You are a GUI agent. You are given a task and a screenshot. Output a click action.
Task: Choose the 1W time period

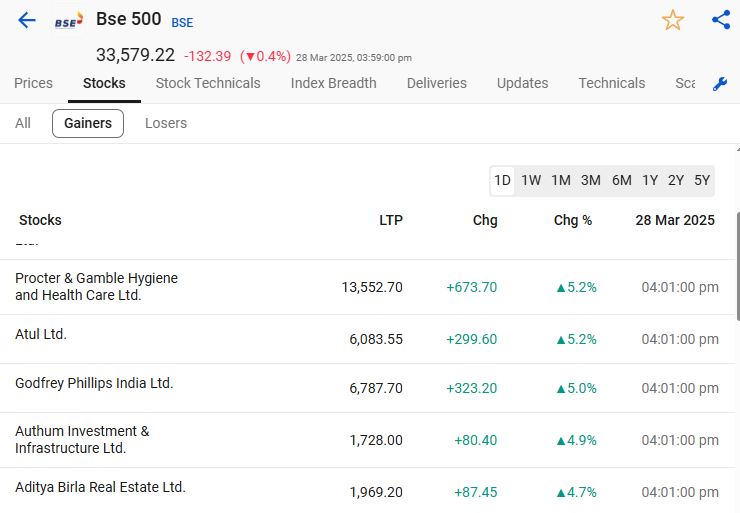pyautogui.click(x=531, y=180)
